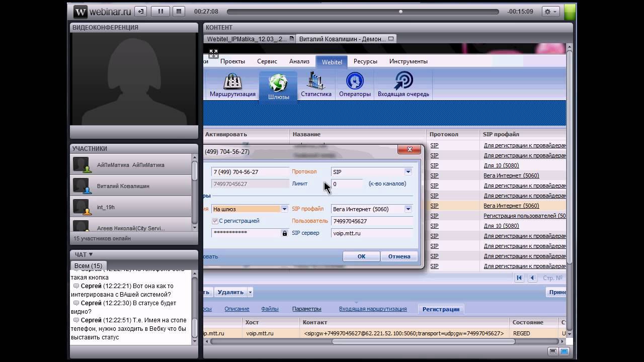Expand the Протокол SIP dropdown
This screenshot has height=362, width=644.
coord(408,172)
